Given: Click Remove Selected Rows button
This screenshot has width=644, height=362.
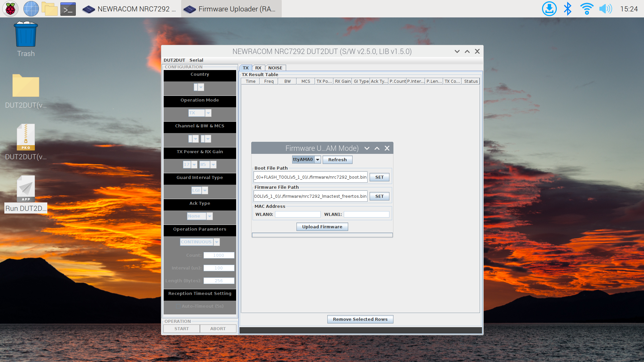Looking at the screenshot, I should pyautogui.click(x=360, y=319).
